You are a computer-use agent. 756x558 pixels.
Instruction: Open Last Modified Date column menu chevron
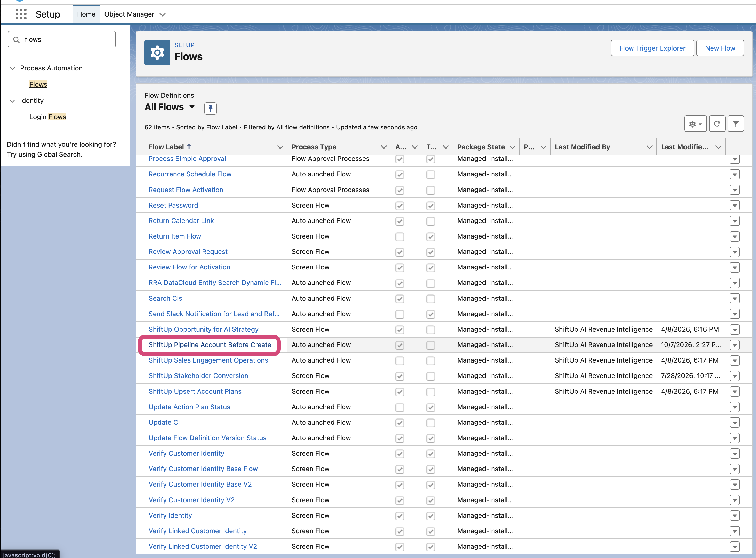tap(718, 147)
